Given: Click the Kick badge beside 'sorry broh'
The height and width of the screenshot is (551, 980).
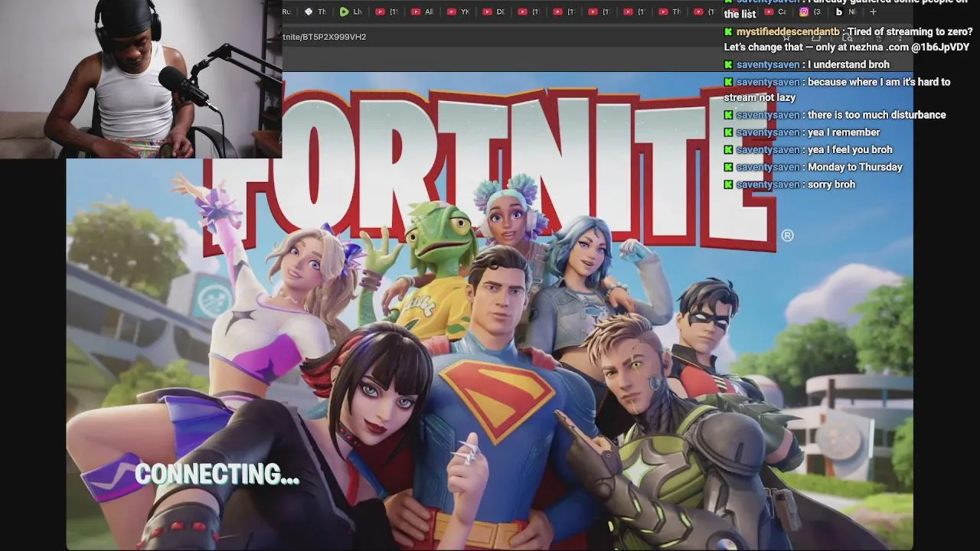Looking at the screenshot, I should 728,184.
